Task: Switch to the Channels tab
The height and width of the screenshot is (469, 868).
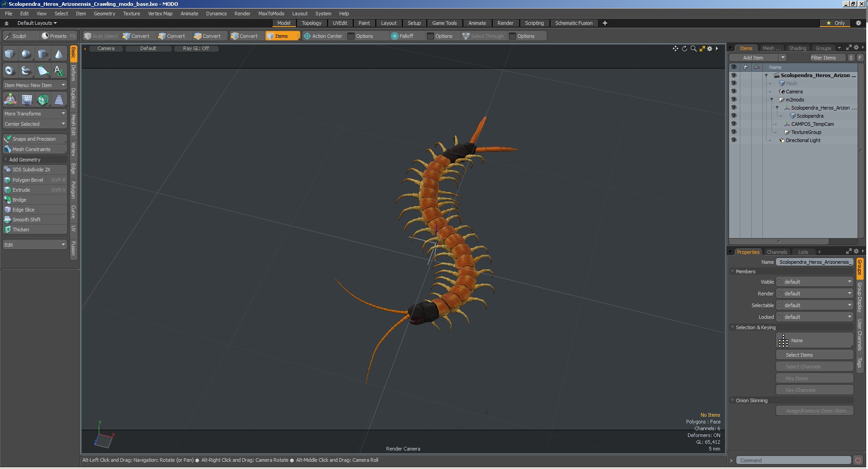Action: pyautogui.click(x=777, y=252)
